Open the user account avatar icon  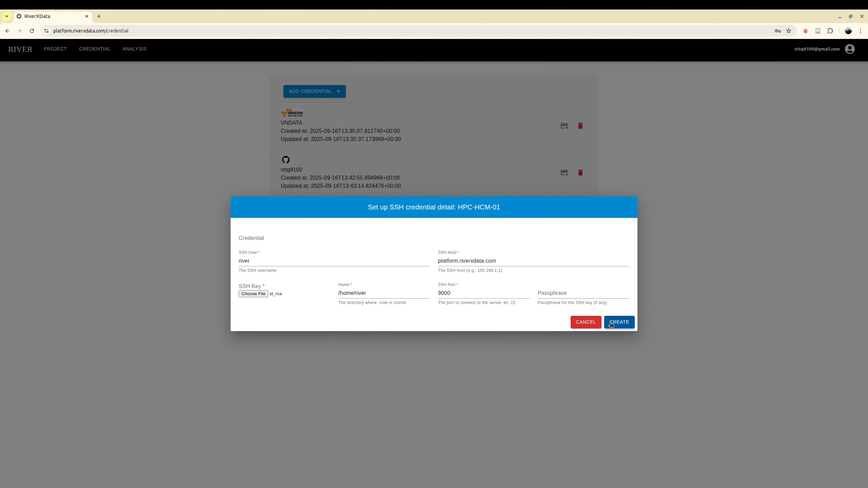849,49
